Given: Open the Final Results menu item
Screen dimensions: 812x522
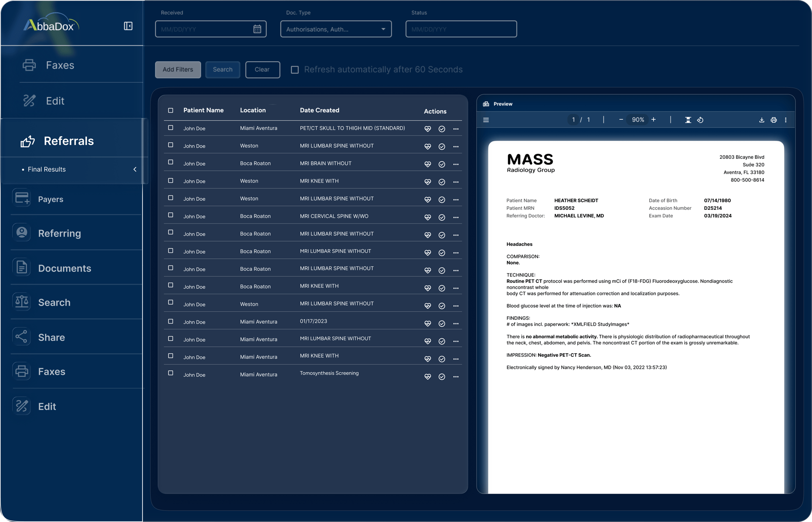Looking at the screenshot, I should pos(47,169).
